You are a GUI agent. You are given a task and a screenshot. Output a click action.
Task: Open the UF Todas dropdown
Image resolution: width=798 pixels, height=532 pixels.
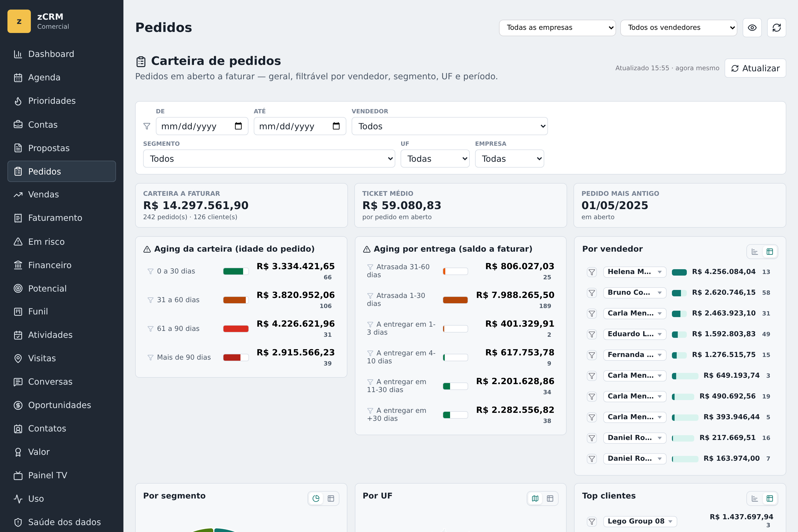click(x=435, y=159)
